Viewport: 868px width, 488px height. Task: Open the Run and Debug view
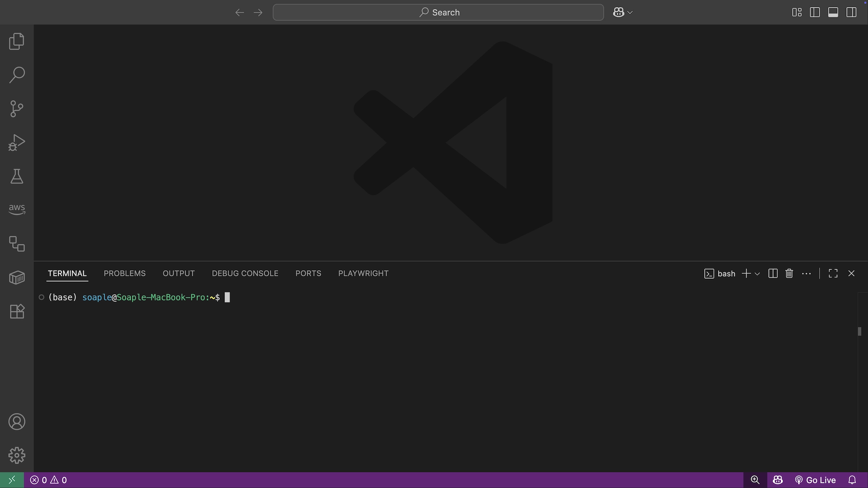click(x=16, y=142)
